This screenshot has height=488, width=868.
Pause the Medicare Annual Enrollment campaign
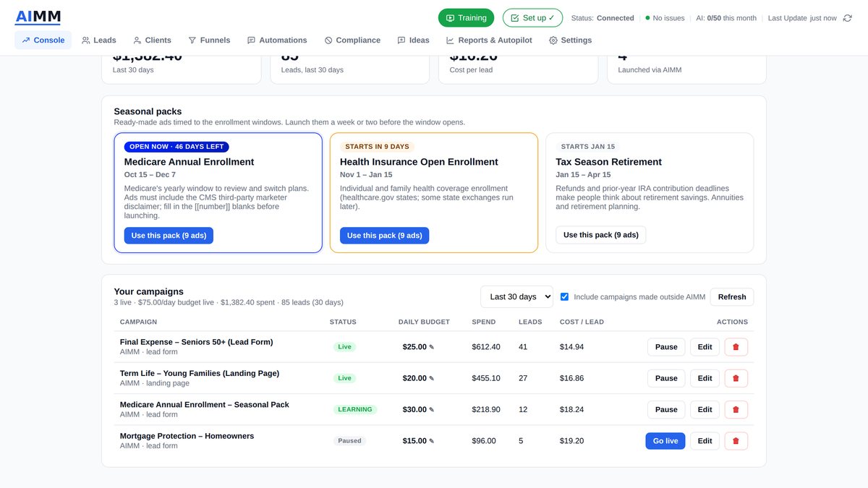coord(666,409)
